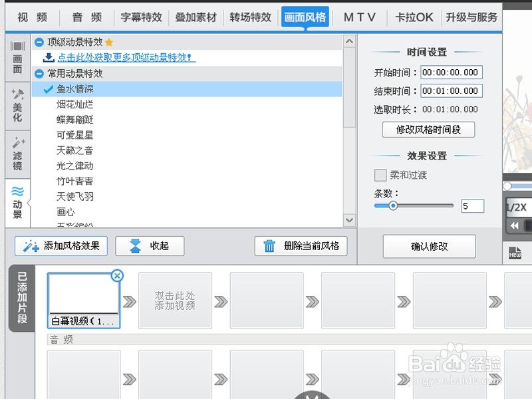Open the MTV tab
The width and height of the screenshot is (532, 399).
pyautogui.click(x=360, y=17)
